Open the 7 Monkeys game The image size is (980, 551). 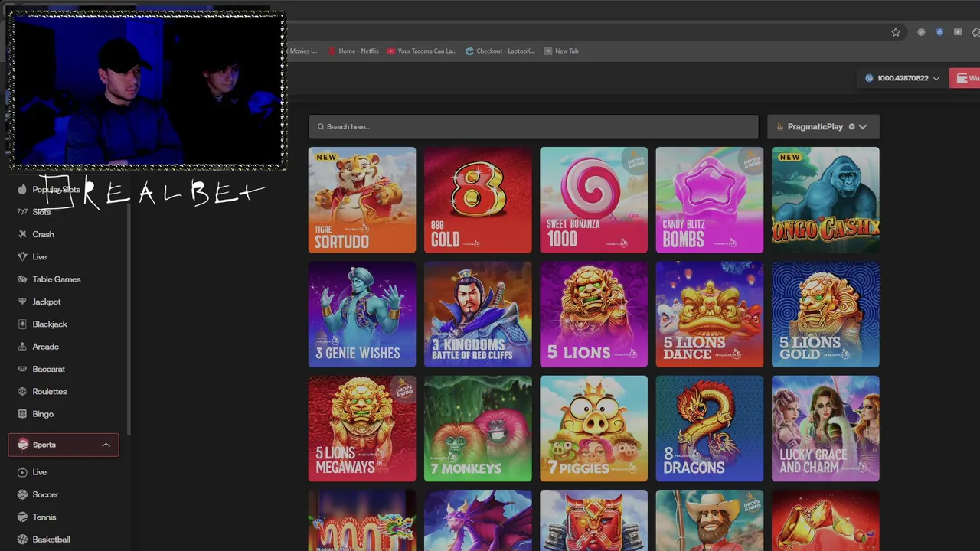pyautogui.click(x=478, y=429)
